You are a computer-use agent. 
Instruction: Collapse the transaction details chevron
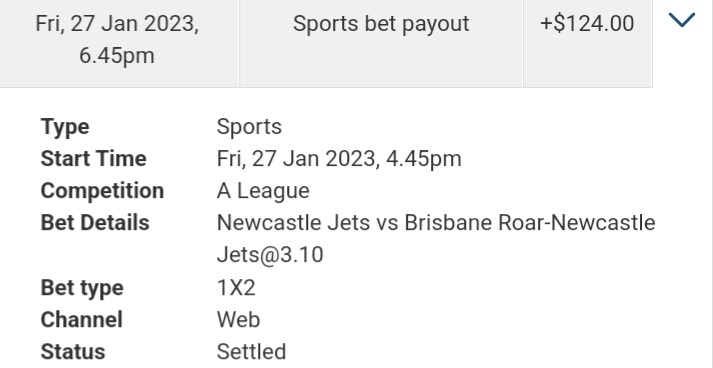pyautogui.click(x=682, y=20)
